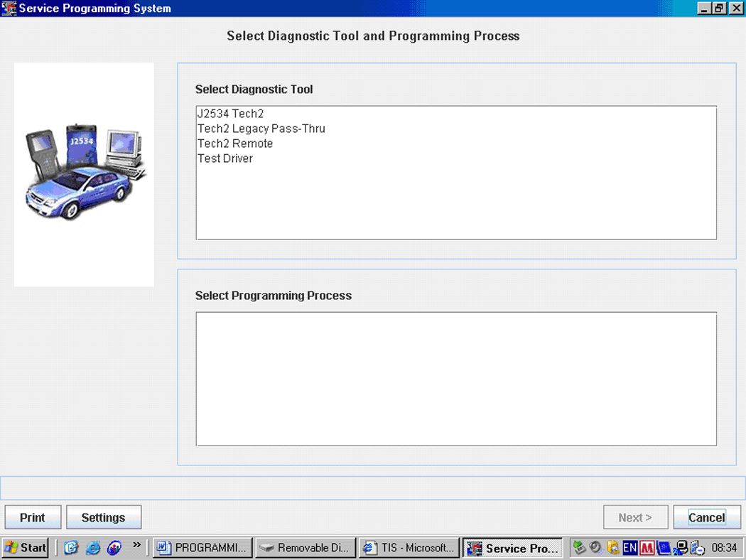This screenshot has height=560, width=746.
Task: Switch to PROGRAMMI... Word document in taskbar
Action: [203, 548]
